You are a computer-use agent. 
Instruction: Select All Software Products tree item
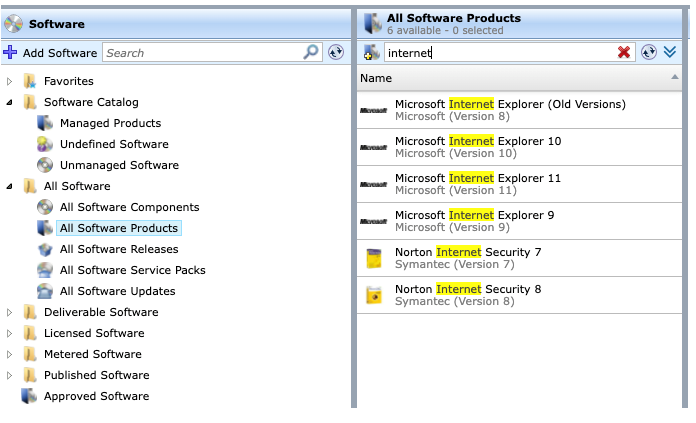119,228
